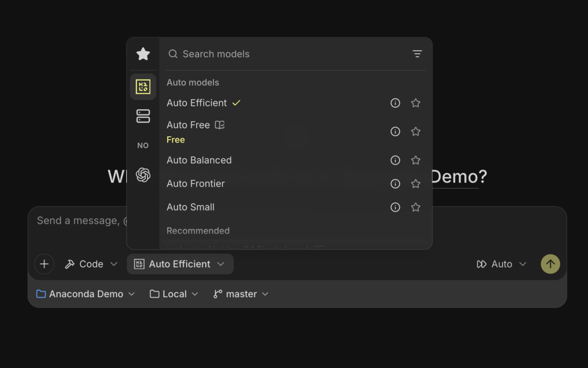The image size is (588, 368).
Task: Show info for Auto Frontier
Action: pyautogui.click(x=395, y=184)
